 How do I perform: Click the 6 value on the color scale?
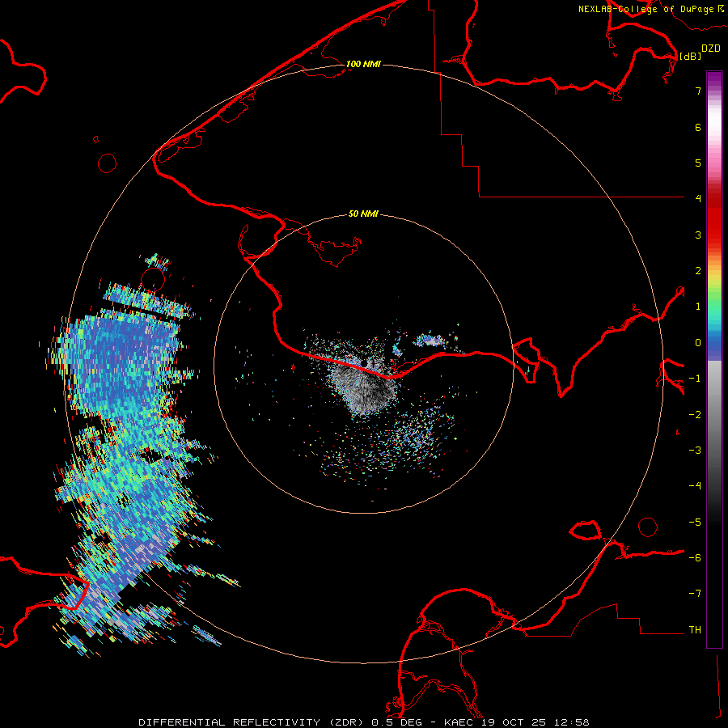point(698,127)
